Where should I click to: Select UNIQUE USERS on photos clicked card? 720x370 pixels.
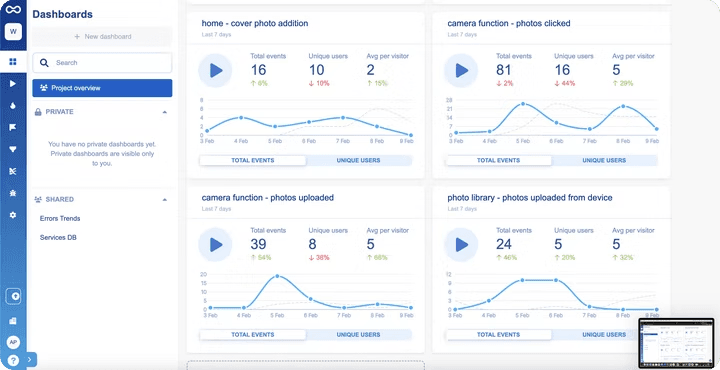604,161
